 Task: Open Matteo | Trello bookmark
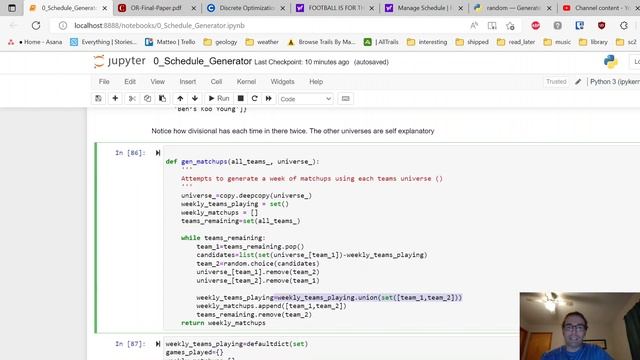coord(171,42)
